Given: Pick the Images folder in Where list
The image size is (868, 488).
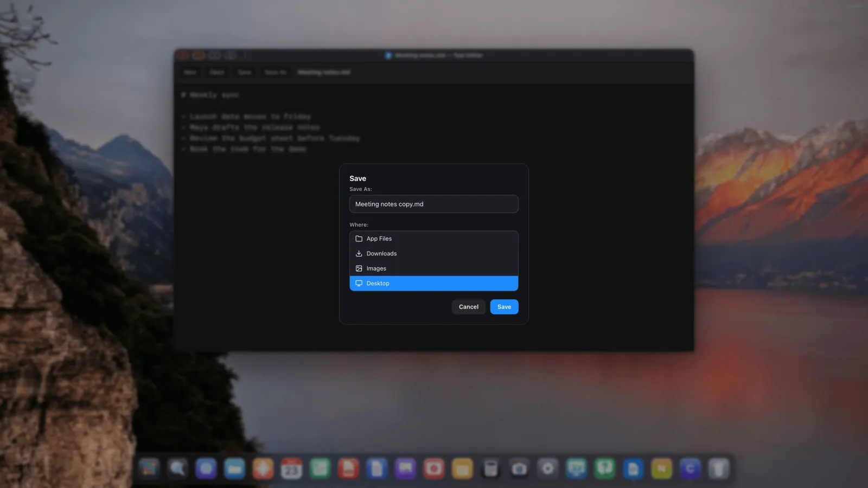Looking at the screenshot, I should coord(434,268).
